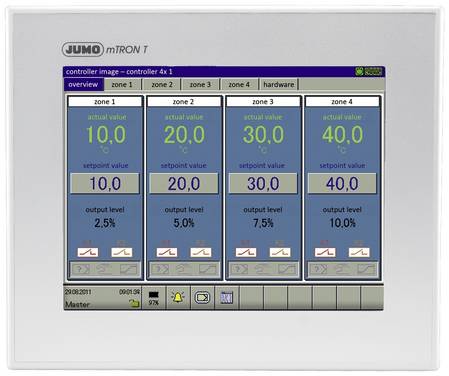Select zone 2's ramp function icon

point(207,269)
